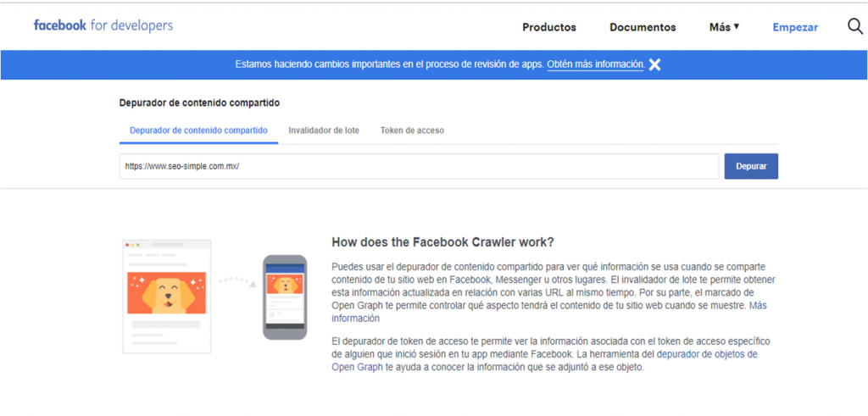
Task: Switch to Token de acceso tab
Action: (412, 130)
